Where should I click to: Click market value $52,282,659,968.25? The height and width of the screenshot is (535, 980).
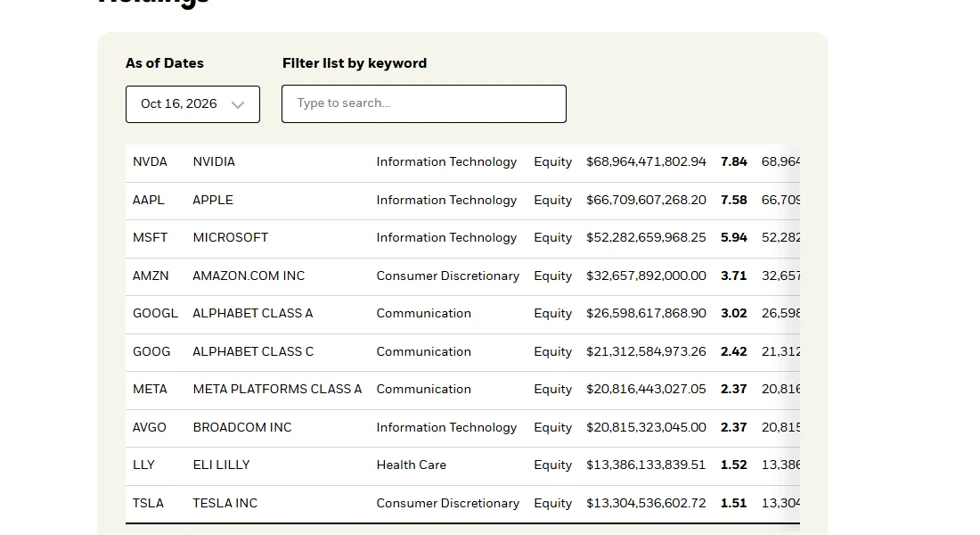[x=646, y=238]
